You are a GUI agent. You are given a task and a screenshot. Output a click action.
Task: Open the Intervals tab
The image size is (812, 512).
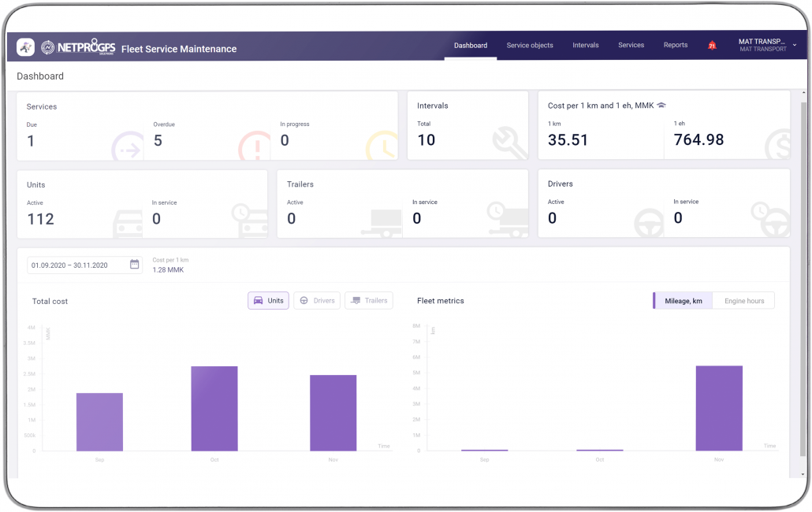tap(586, 46)
